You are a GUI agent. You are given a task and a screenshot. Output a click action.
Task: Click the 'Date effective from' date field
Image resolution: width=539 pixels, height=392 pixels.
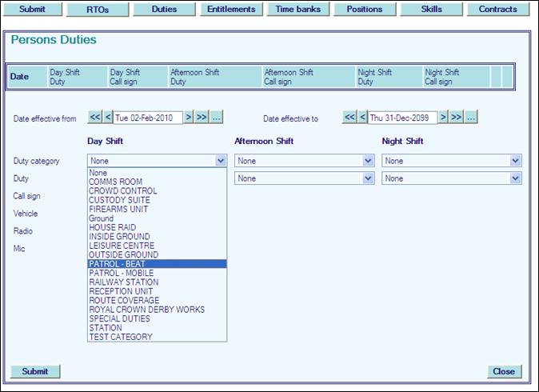point(148,118)
